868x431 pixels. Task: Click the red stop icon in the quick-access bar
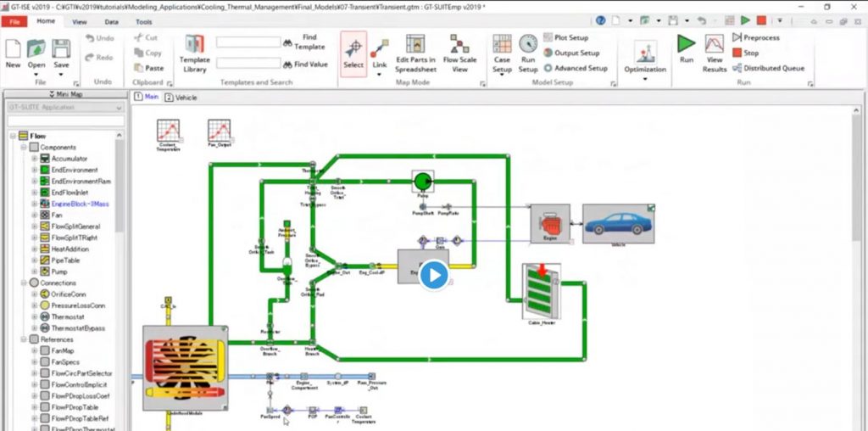pyautogui.click(x=762, y=20)
